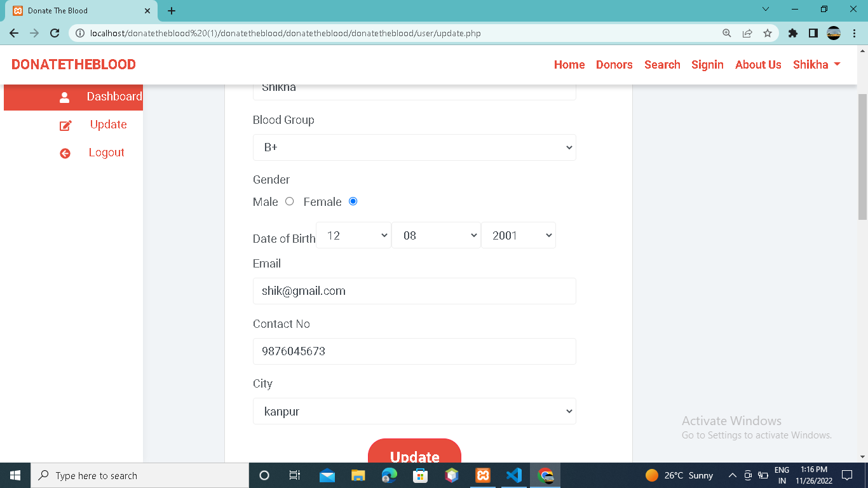Select the Female radio button
The height and width of the screenshot is (488, 868).
pyautogui.click(x=353, y=201)
